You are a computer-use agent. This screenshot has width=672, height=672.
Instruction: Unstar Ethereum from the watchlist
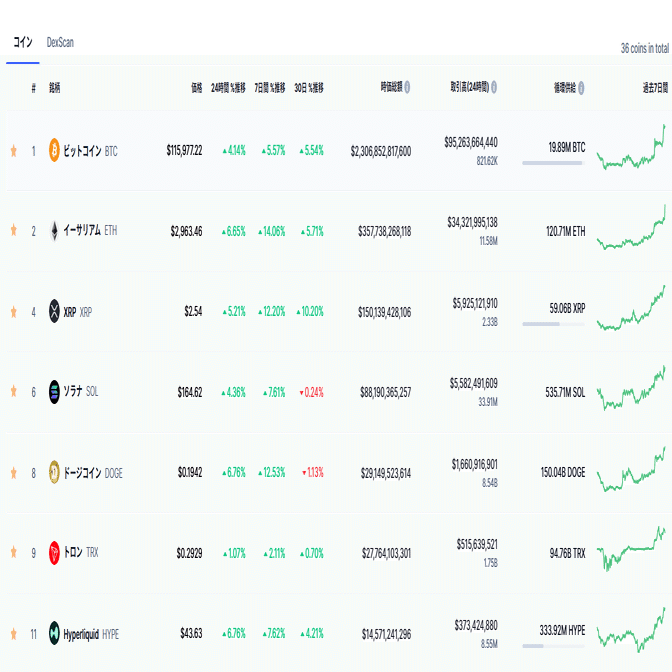[14, 231]
